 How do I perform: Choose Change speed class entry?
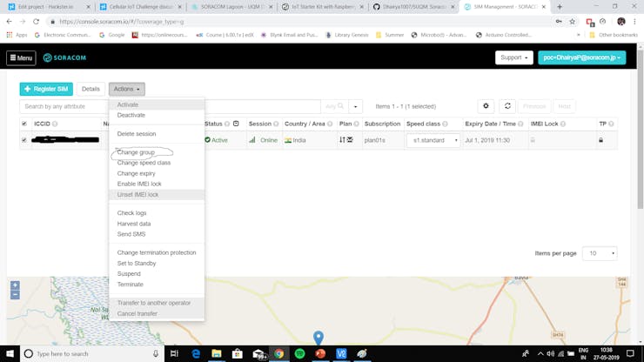coord(157,163)
